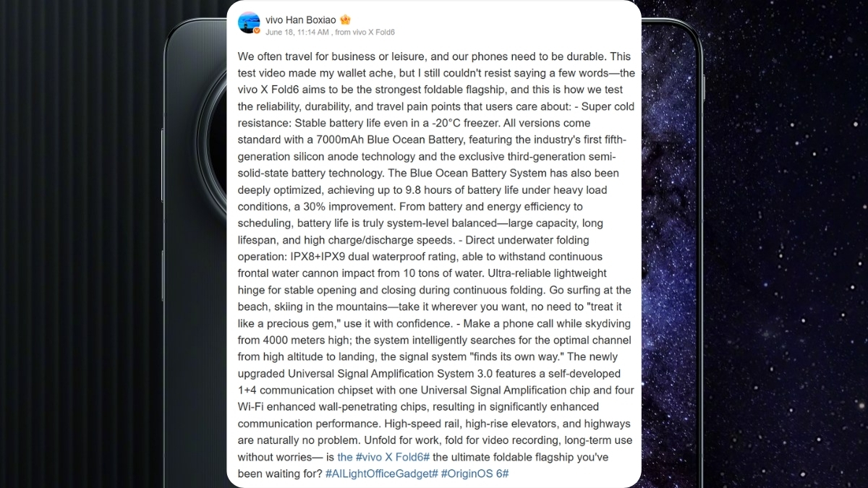Screen dimensions: 868x488
Task: Click the June 18, 11:14 AM timestamp
Action: (x=297, y=33)
